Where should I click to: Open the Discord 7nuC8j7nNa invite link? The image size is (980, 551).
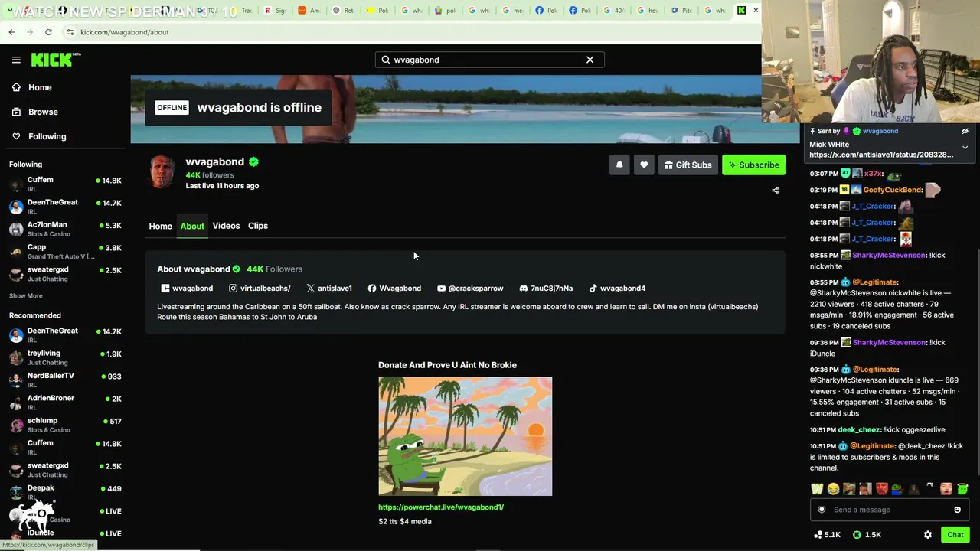(546, 289)
